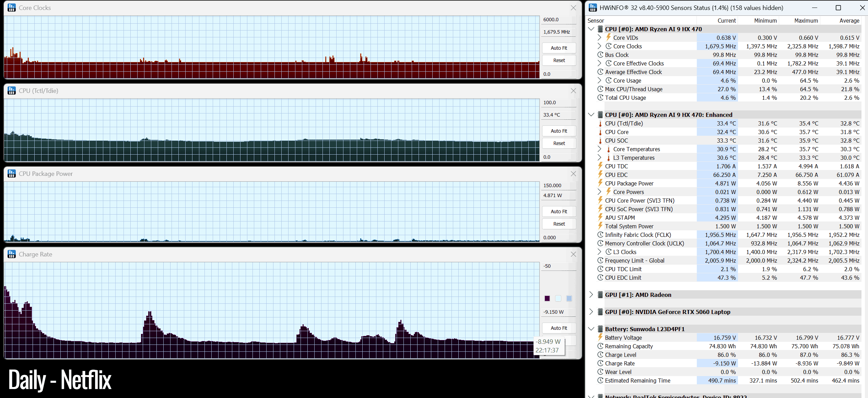Click the thermometer icon beside CPU Core
Viewport: 868px width, 398px height.
pos(600,132)
